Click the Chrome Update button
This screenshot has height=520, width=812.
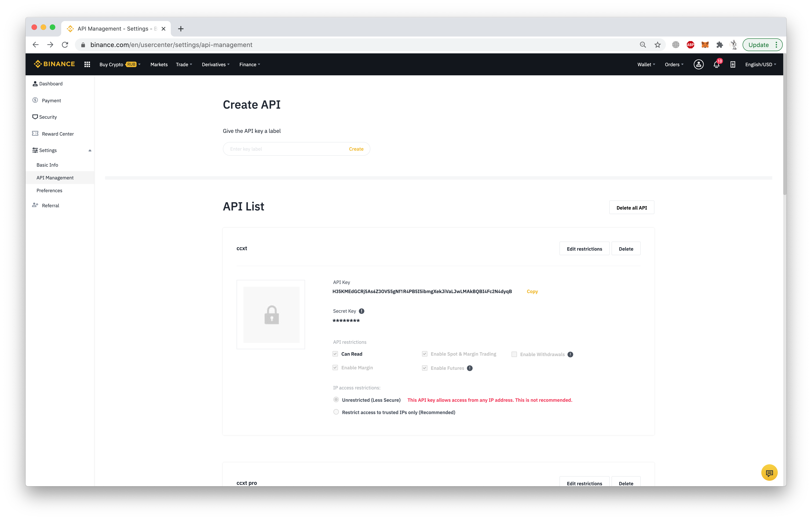click(758, 45)
